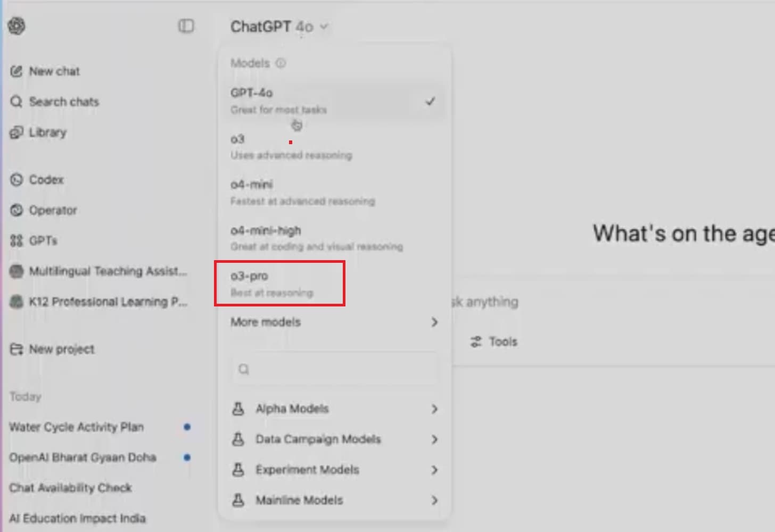The width and height of the screenshot is (775, 532).
Task: Open the ChatGPT 4o model dropdown
Action: [279, 27]
